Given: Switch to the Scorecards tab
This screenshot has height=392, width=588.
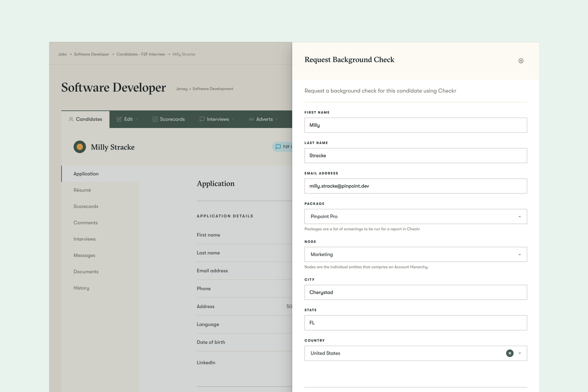Looking at the screenshot, I should [169, 119].
